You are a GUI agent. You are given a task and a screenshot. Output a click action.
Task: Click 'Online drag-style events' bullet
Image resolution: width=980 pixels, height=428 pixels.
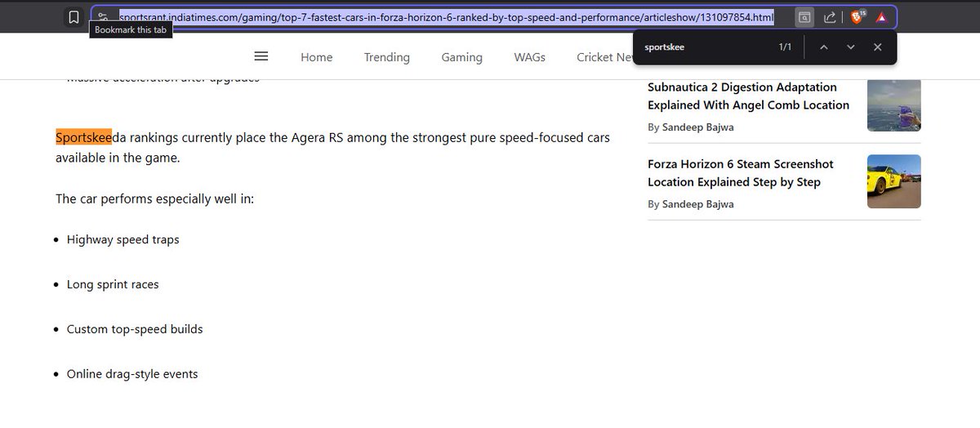(132, 374)
